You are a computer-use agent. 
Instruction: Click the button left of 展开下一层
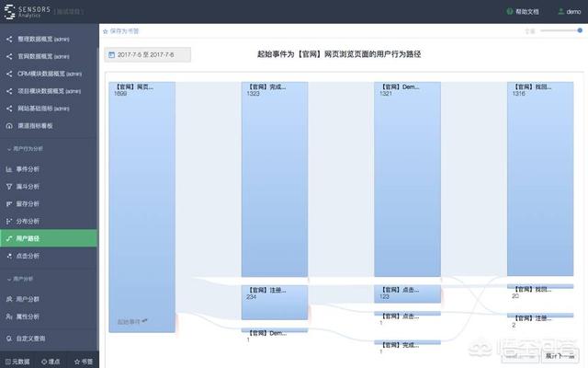(x=522, y=356)
